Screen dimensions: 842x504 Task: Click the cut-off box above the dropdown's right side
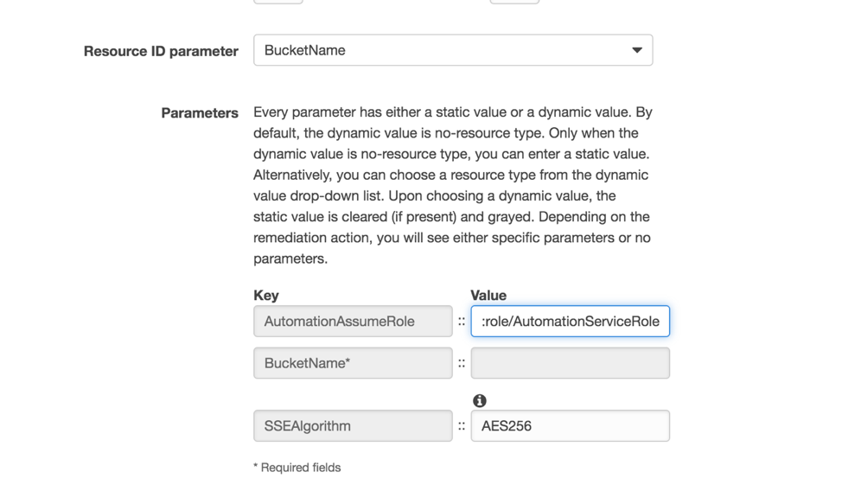click(514, 2)
